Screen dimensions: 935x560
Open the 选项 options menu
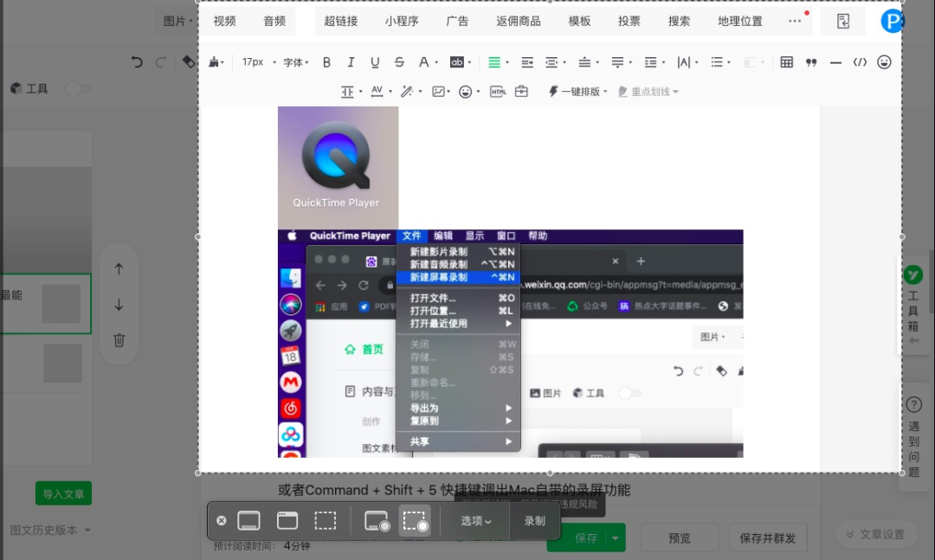point(476,521)
